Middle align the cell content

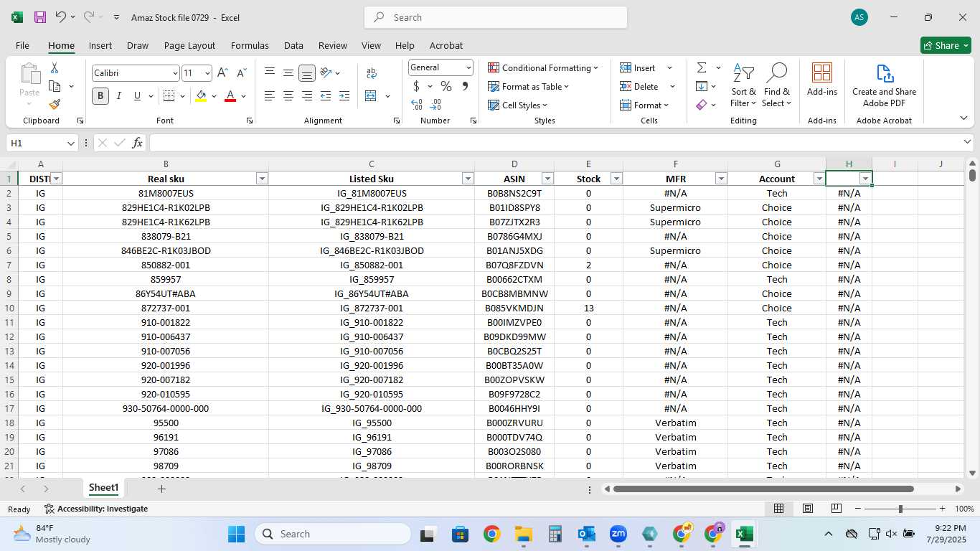tap(288, 72)
